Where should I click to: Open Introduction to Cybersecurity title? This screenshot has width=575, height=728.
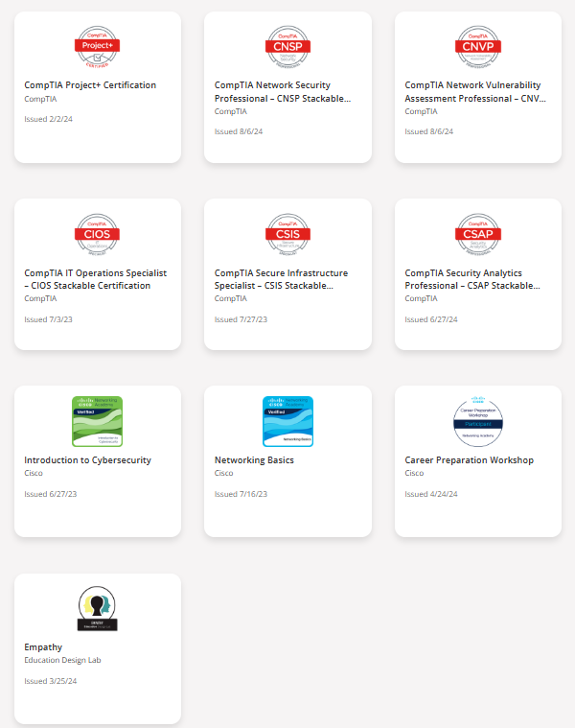click(87, 460)
